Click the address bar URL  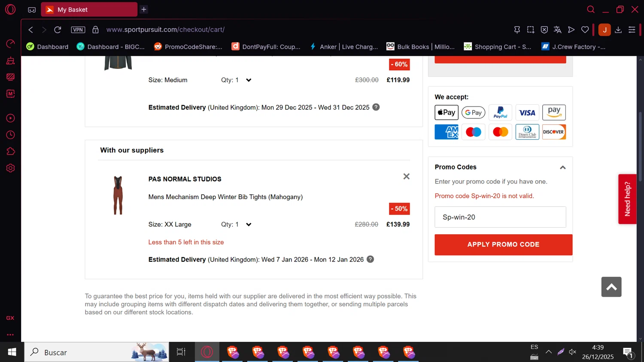coord(165,30)
